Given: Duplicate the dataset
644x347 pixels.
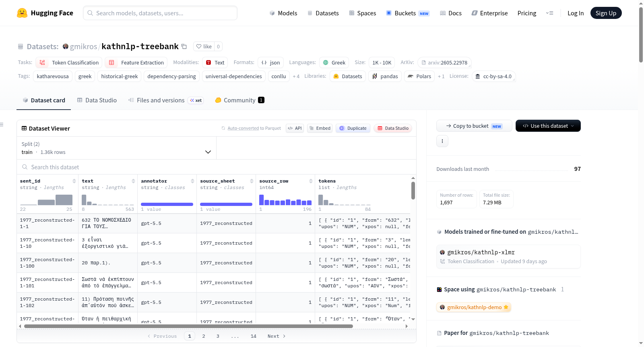Looking at the screenshot, I should tap(353, 128).
